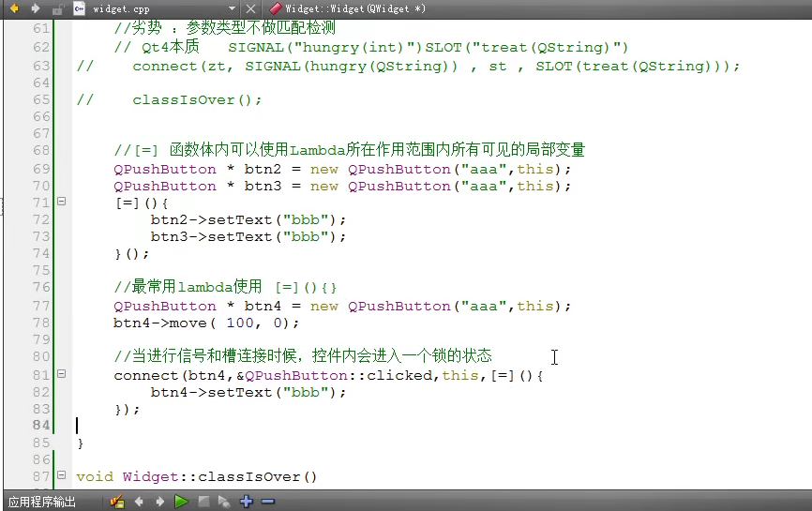The width and height of the screenshot is (812, 511).
Task: Click the //最常用lambda使用 comment
Action: [225, 286]
